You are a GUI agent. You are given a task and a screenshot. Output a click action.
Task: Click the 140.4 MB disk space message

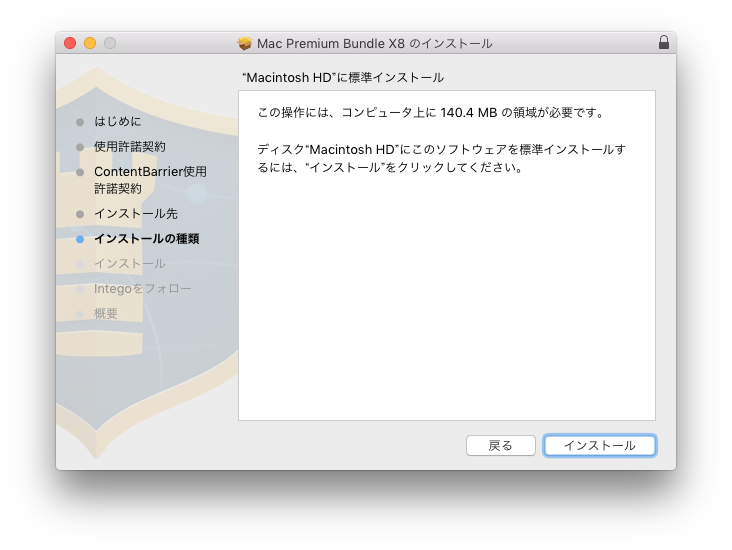tap(431, 113)
